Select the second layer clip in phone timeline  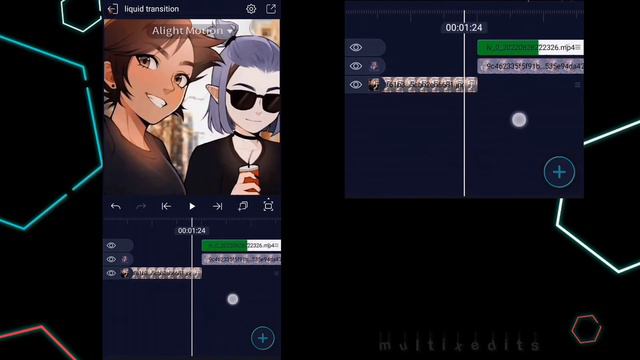click(x=241, y=259)
